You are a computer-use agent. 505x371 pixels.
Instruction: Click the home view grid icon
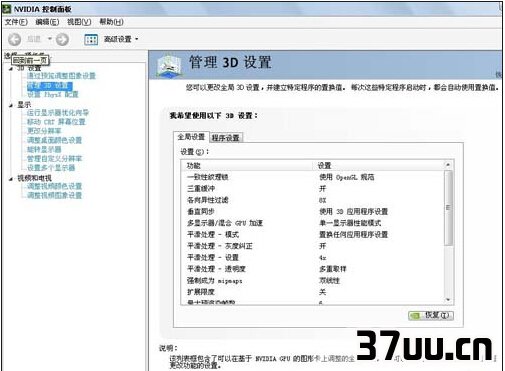click(91, 39)
